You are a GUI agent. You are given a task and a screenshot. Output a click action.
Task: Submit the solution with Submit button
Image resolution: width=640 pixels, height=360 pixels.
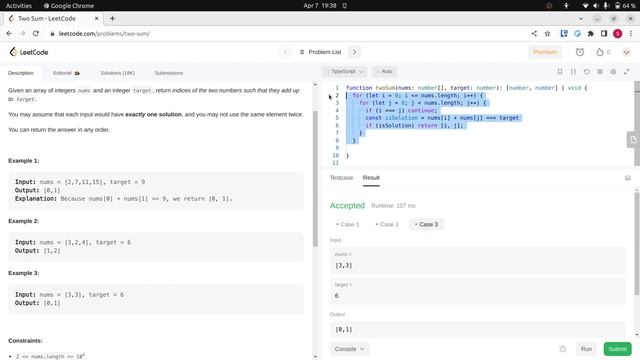pos(617,349)
